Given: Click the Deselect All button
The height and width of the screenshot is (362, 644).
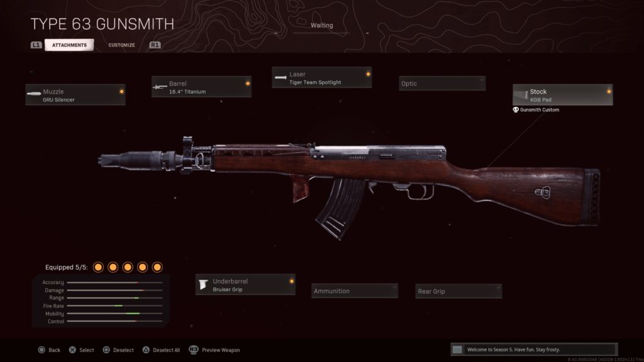Looking at the screenshot, I should (x=161, y=350).
